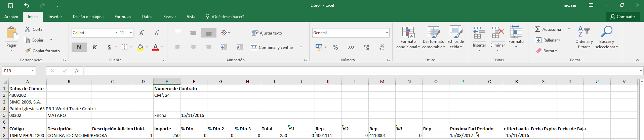This screenshot has height=140, width=644.
Task: Increase the font size with large A
Action: click(142, 33)
